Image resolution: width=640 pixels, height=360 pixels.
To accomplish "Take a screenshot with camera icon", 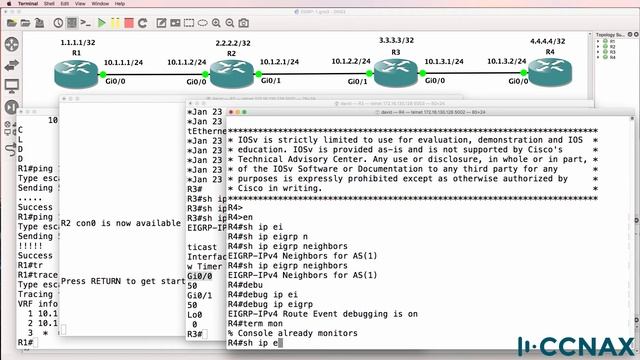I will [244, 23].
